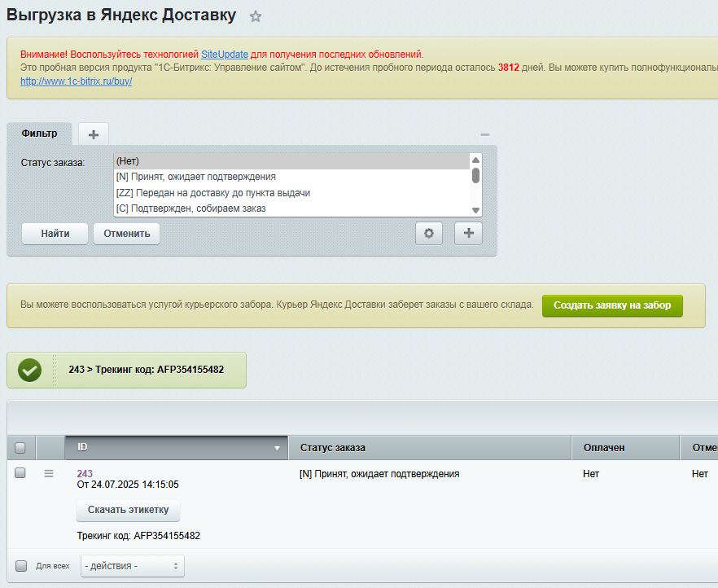Click the Найти button
This screenshot has height=588, width=718.
coord(55,234)
